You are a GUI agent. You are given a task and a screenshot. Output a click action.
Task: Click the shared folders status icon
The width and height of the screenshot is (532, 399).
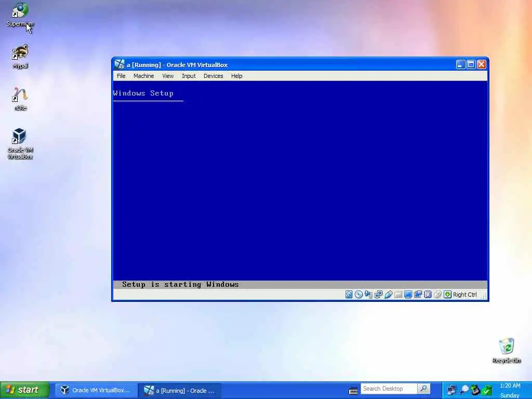(398, 295)
